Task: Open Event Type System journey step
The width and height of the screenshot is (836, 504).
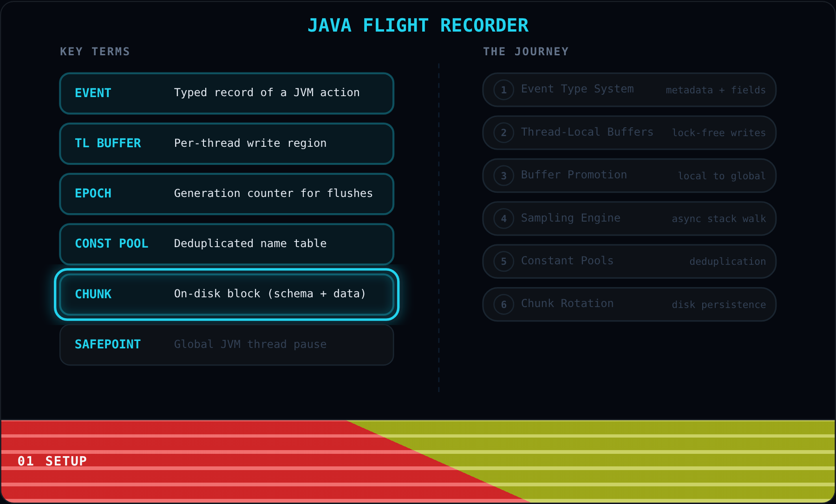Action: (629, 90)
